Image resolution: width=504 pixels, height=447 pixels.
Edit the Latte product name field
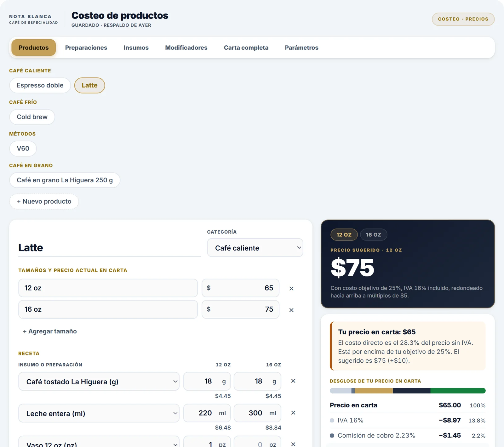pos(109,248)
